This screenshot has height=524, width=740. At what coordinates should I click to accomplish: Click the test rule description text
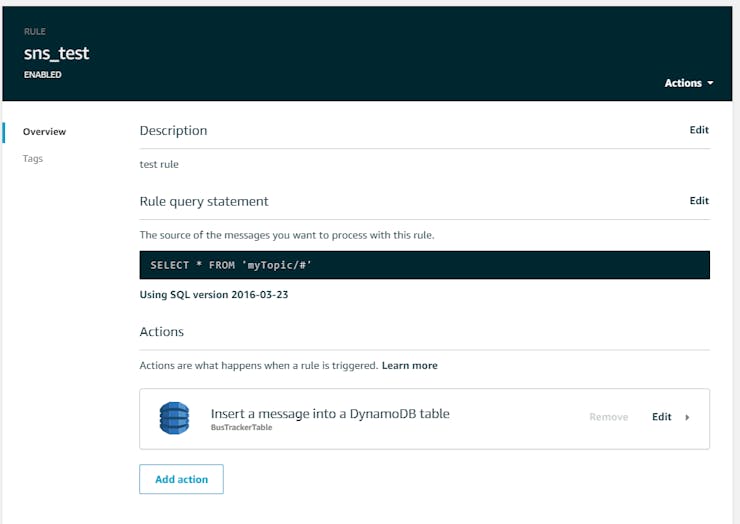pos(159,164)
